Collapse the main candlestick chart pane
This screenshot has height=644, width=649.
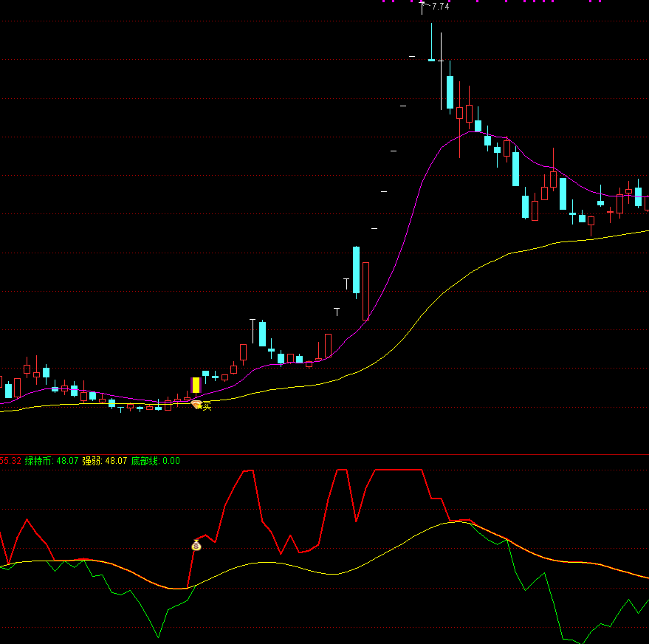pos(325,222)
